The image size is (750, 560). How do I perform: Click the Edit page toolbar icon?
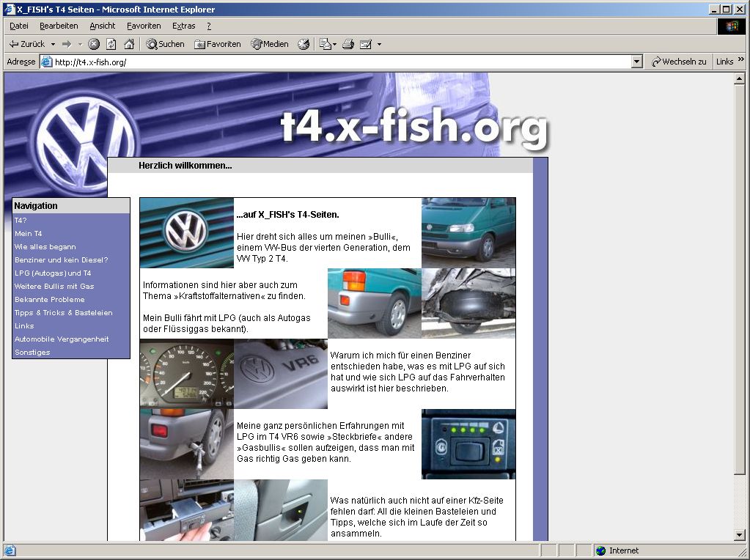(x=366, y=44)
